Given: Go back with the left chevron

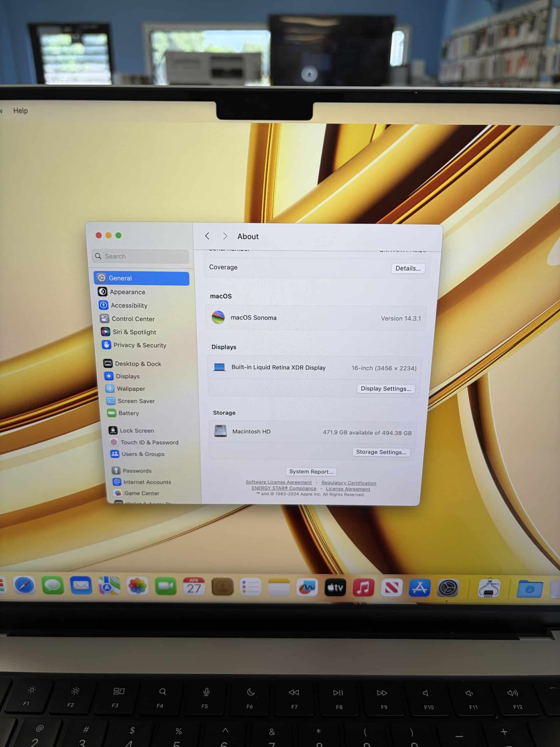Looking at the screenshot, I should (207, 236).
